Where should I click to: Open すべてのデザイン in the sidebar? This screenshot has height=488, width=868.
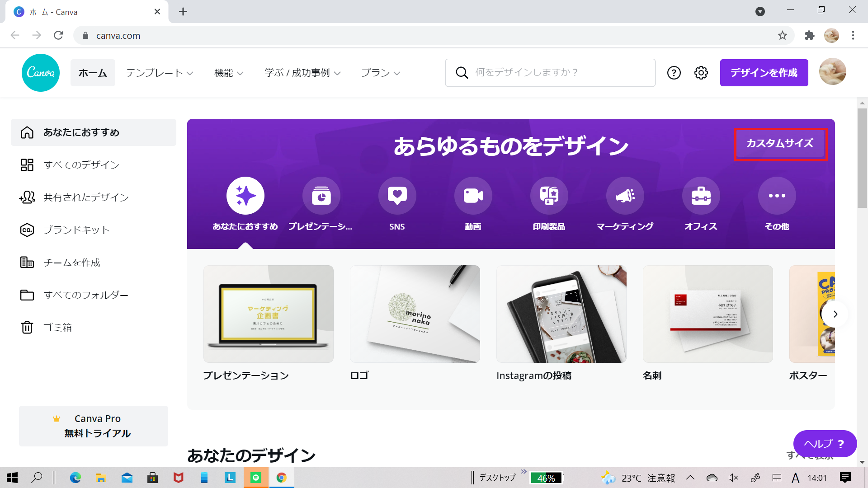pyautogui.click(x=94, y=165)
